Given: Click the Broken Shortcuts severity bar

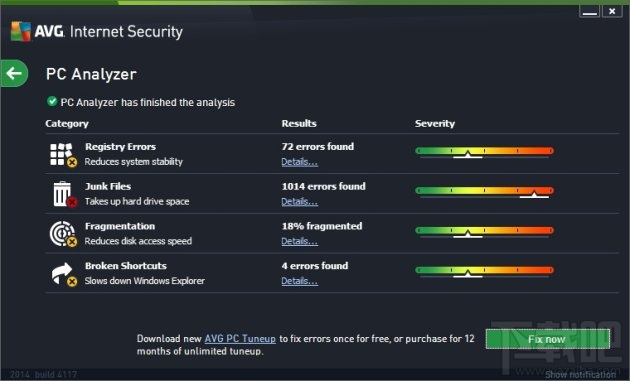Looking at the screenshot, I should (x=484, y=271).
